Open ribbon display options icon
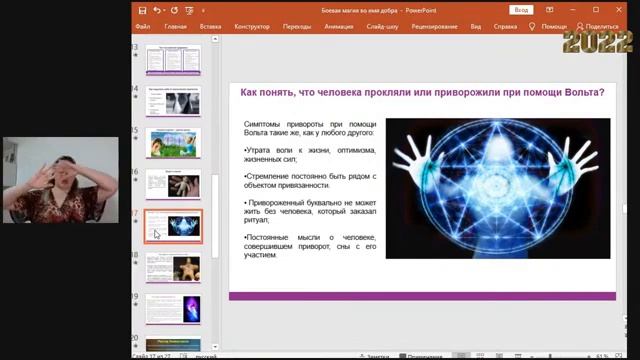Image resolution: width=640 pixels, height=360 pixels. (550, 10)
